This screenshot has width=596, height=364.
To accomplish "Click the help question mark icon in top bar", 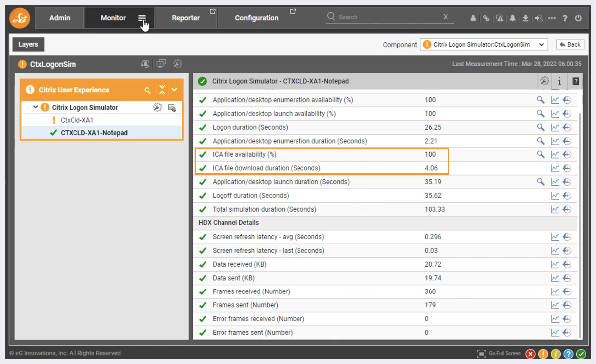I will 565,18.
